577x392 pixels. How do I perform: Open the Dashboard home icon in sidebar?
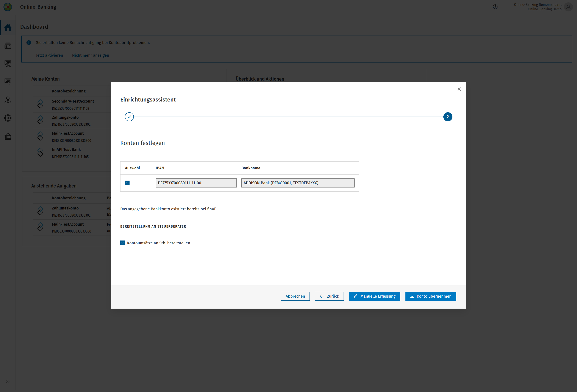click(x=8, y=27)
